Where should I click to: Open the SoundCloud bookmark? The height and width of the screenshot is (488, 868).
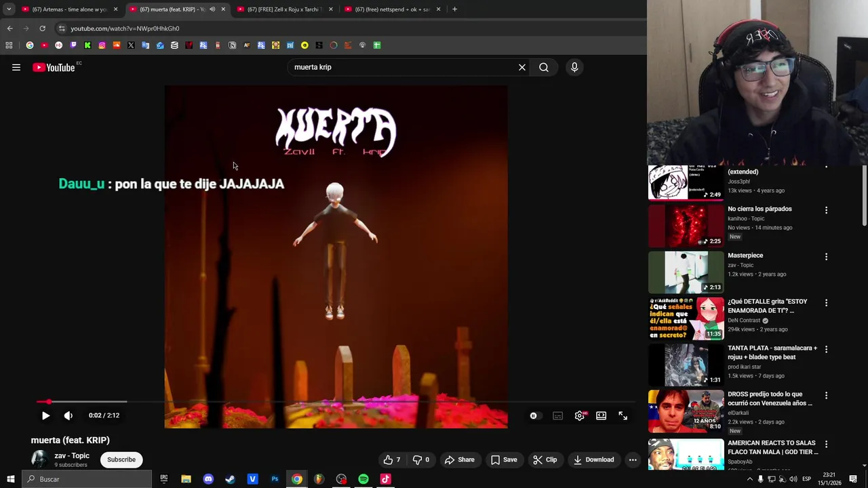coord(117,45)
